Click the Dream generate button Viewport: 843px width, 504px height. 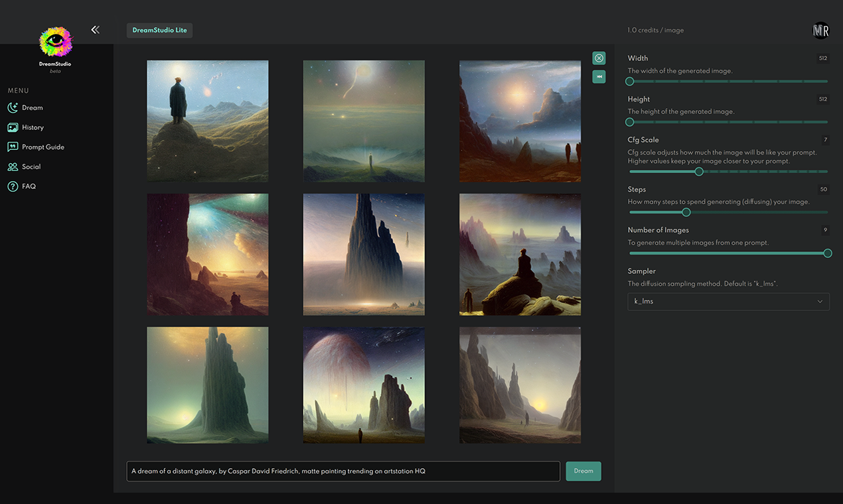583,472
